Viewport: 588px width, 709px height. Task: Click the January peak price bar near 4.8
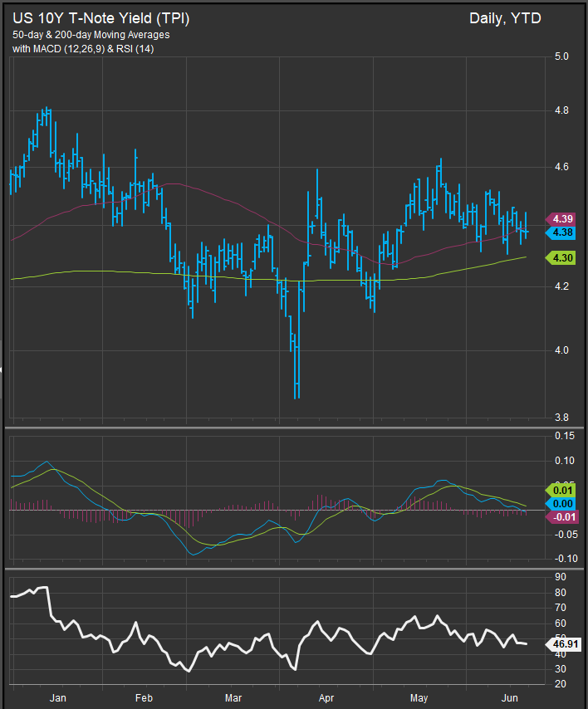[x=47, y=116]
